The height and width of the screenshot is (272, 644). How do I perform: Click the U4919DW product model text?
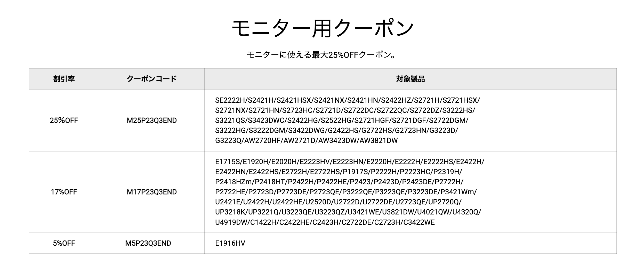point(231,222)
